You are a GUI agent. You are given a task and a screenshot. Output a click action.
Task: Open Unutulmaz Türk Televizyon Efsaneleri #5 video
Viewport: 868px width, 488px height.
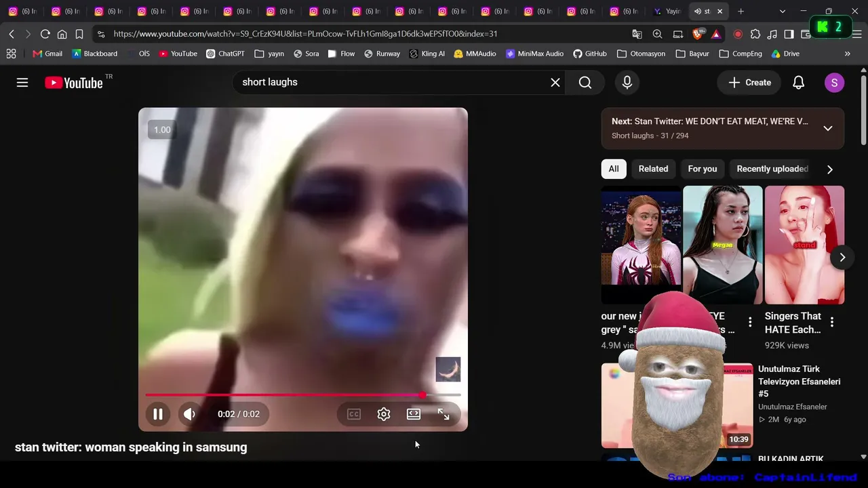(x=799, y=381)
